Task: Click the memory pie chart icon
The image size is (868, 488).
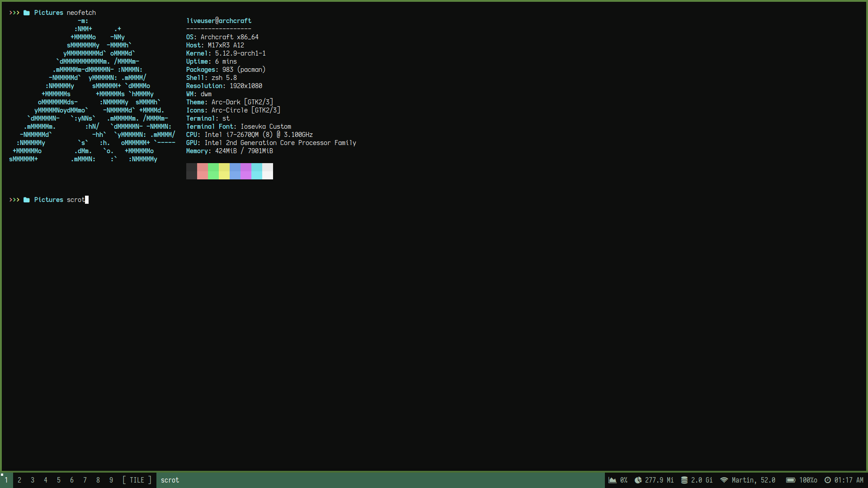Action: pyautogui.click(x=638, y=480)
